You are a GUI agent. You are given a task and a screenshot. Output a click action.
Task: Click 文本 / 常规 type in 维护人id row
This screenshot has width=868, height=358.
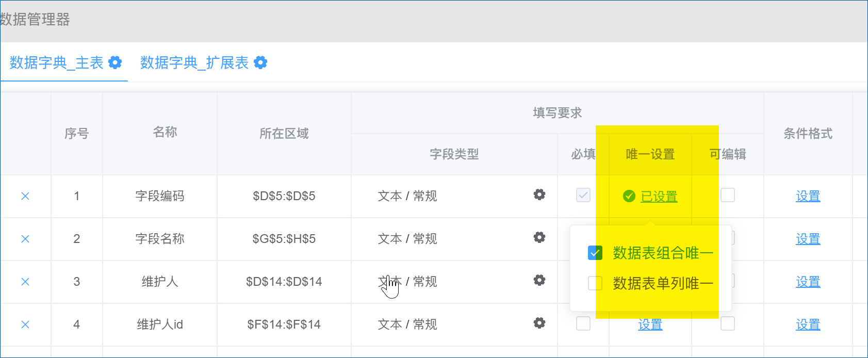[x=407, y=324]
